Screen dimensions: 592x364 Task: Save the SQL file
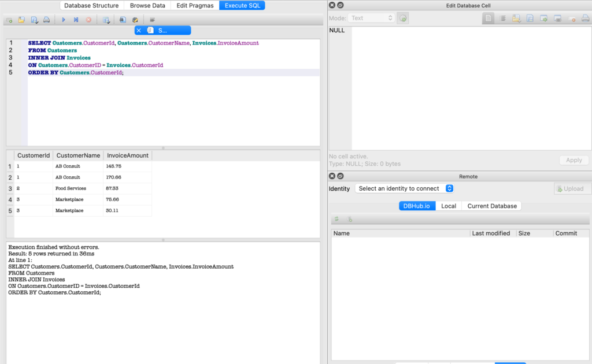pos(34,20)
